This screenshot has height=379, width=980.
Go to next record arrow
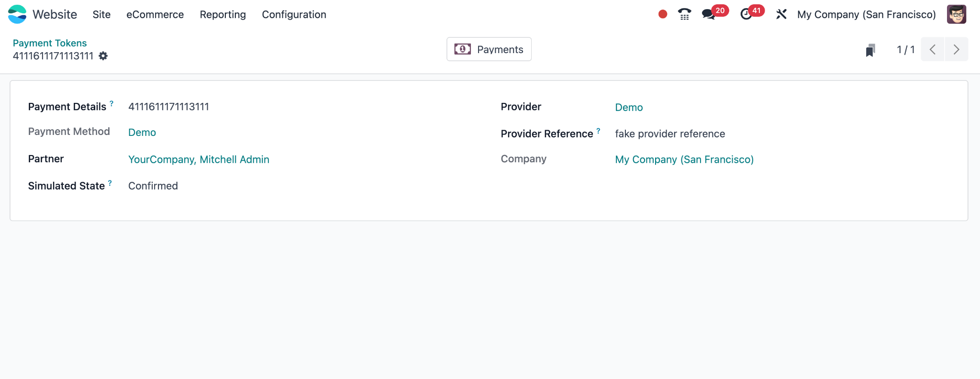[x=956, y=49]
